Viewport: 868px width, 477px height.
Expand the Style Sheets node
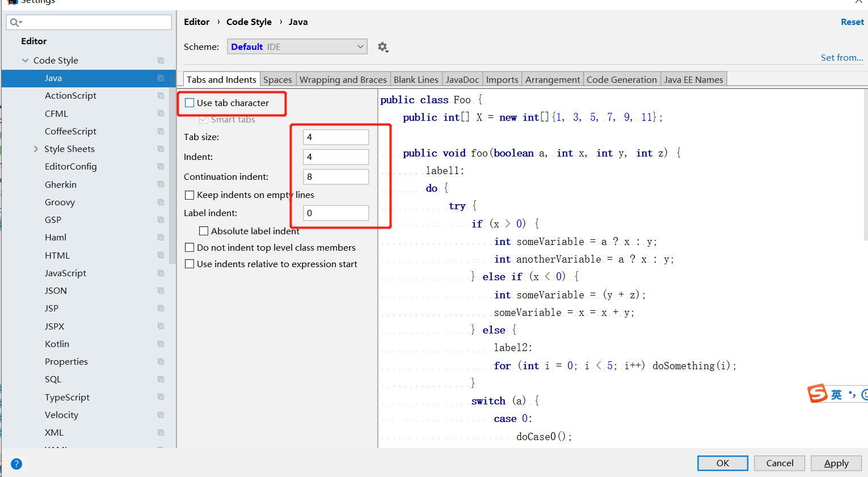click(36, 149)
